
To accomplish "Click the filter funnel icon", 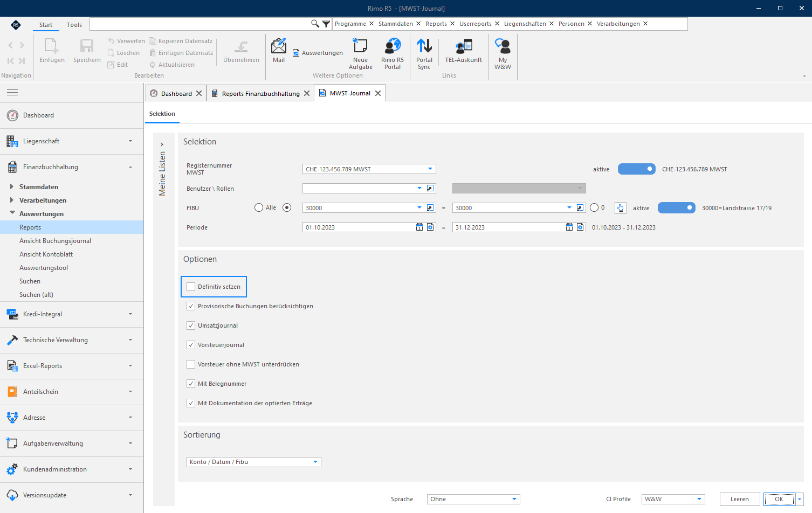I will [326, 24].
